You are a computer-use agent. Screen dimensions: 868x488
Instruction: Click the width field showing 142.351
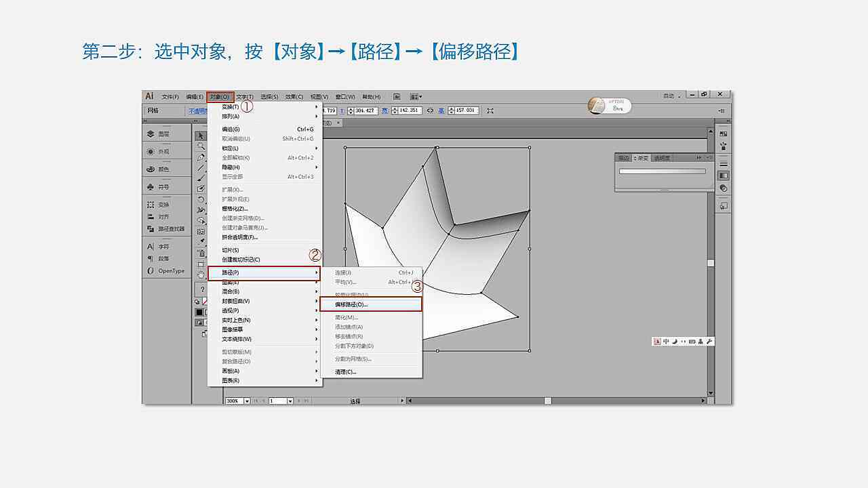coord(409,110)
